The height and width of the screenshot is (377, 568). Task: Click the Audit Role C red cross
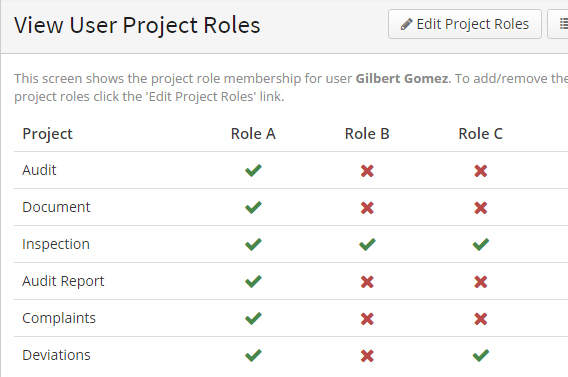[x=481, y=171]
